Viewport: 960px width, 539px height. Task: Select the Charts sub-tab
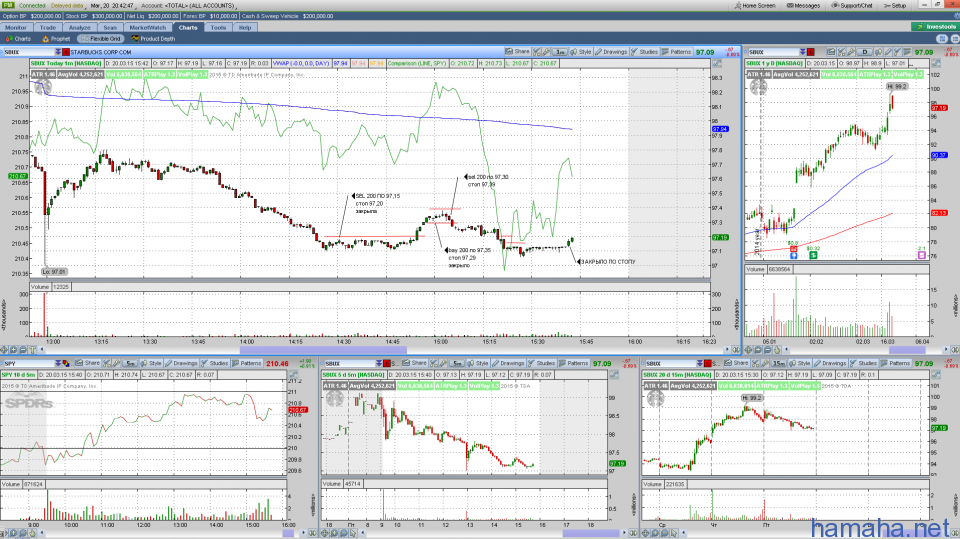click(x=18, y=39)
